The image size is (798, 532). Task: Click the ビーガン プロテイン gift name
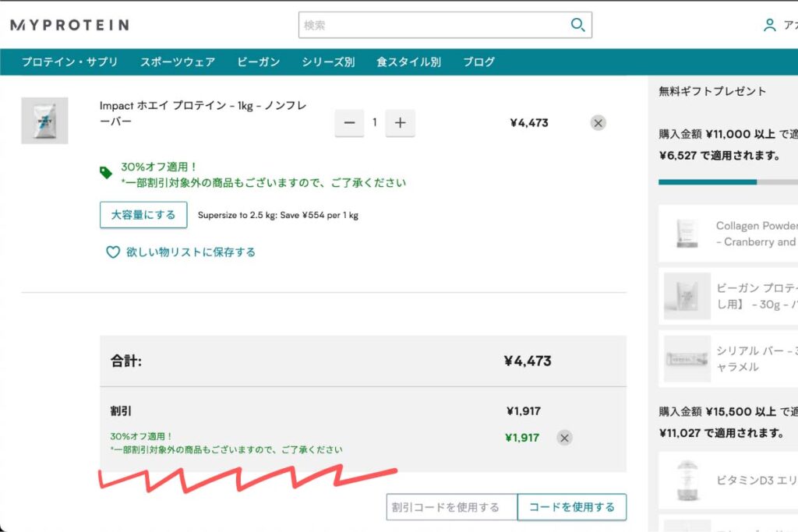click(x=757, y=296)
